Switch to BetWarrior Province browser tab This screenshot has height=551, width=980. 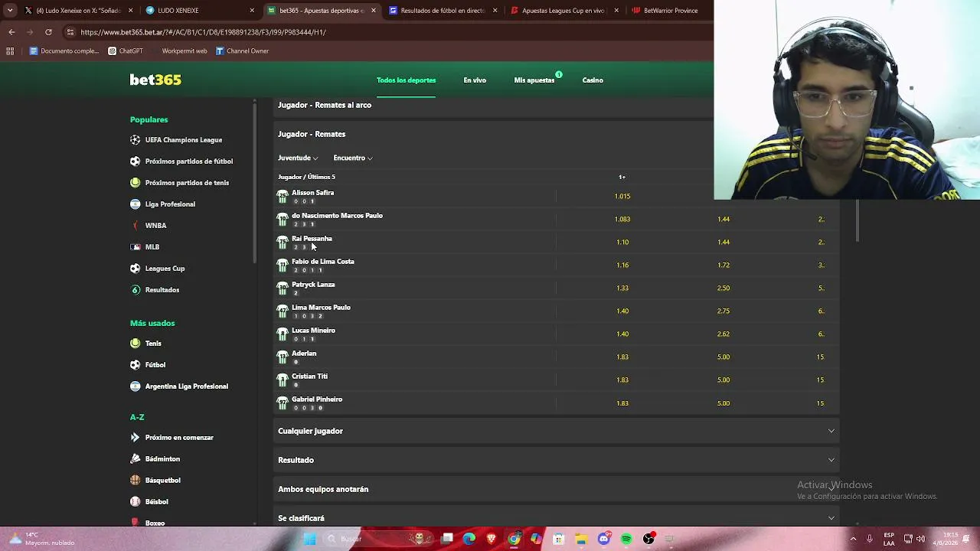click(668, 11)
